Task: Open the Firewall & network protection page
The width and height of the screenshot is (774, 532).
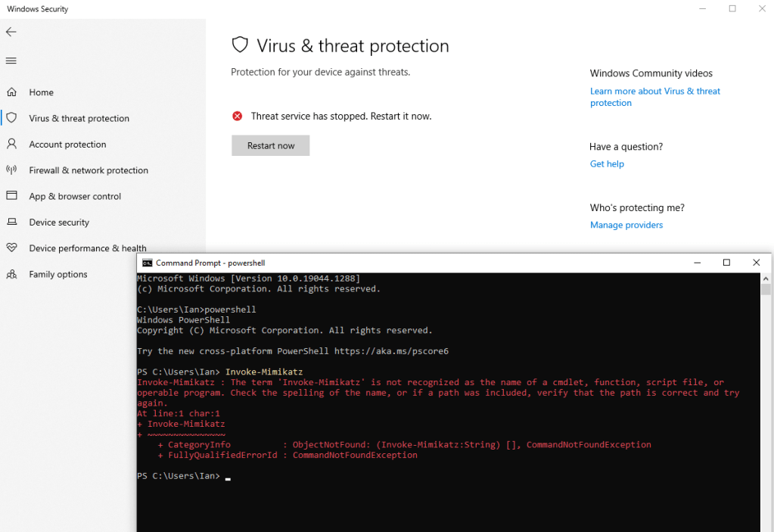Action: click(89, 170)
